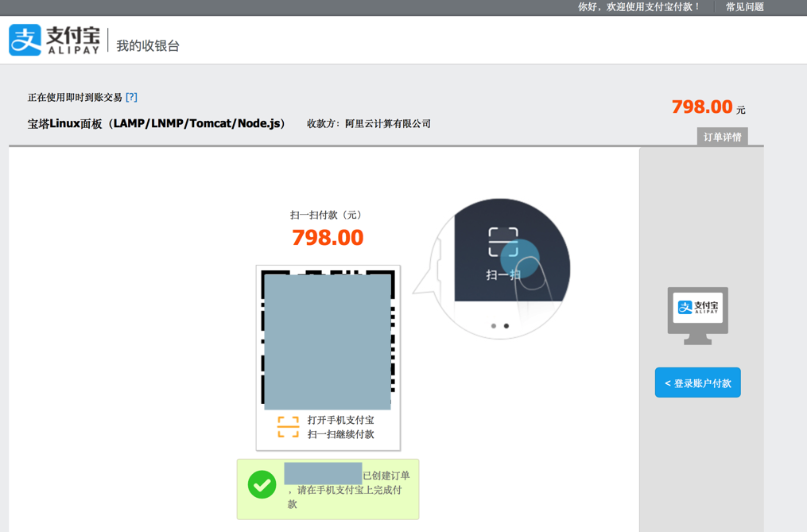The image size is (807, 532).
Task: Click the 正在使用即时到账交易 text
Action: [75, 97]
